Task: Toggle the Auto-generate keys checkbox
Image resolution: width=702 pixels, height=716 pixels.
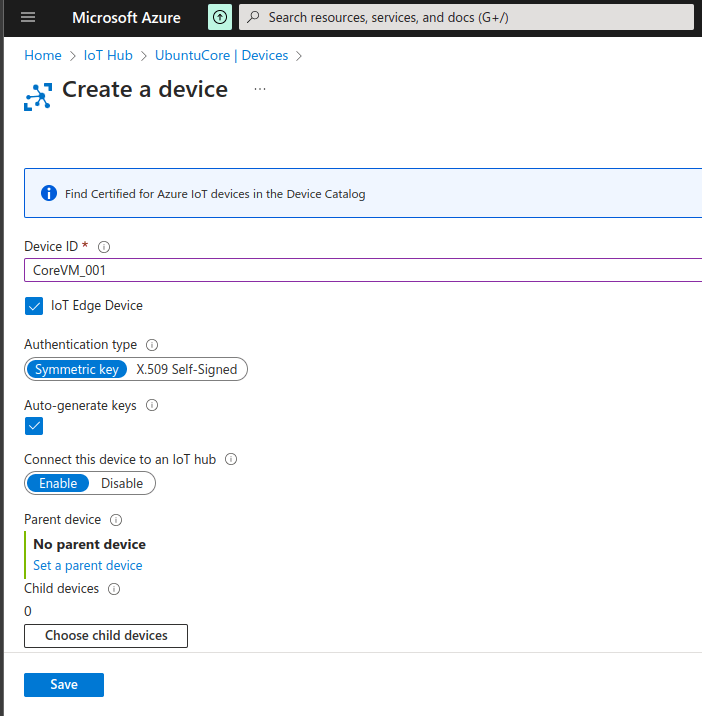Action: coord(34,426)
